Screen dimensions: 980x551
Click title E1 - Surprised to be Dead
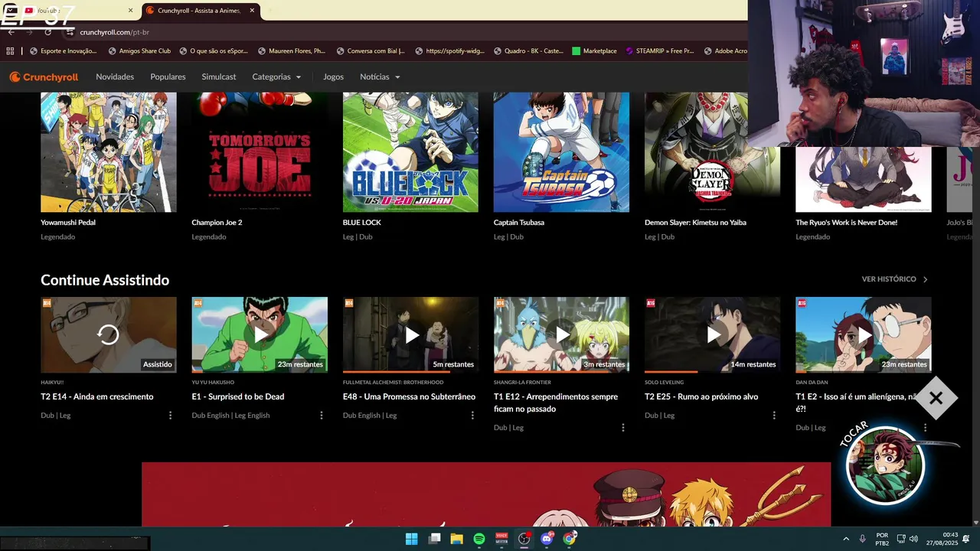click(x=238, y=396)
